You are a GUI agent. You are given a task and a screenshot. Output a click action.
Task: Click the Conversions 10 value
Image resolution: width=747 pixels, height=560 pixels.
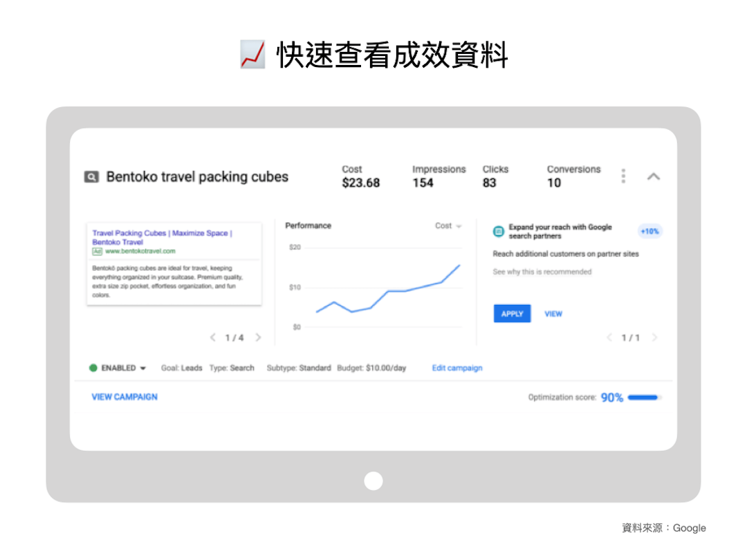[x=554, y=183]
